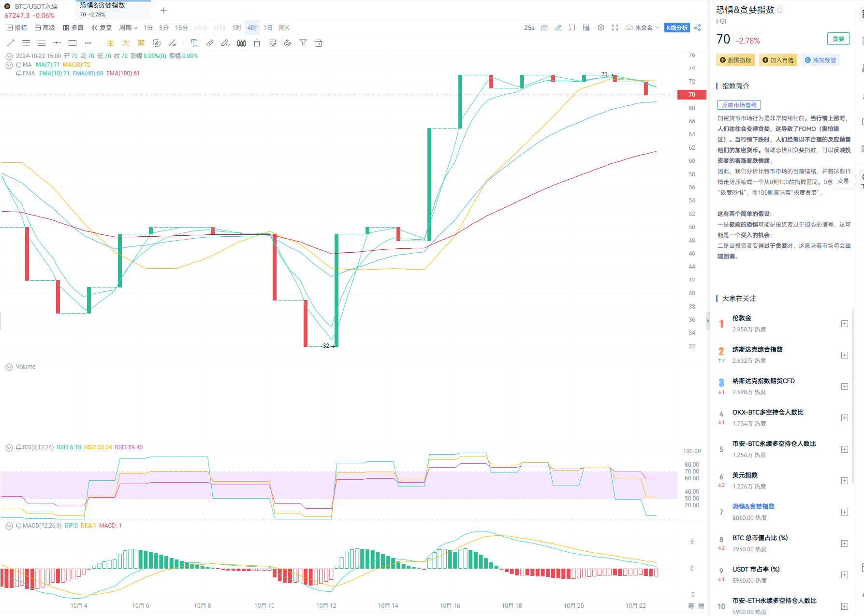Add a new chart tab with plus
Viewport: 864px width, 616px height.
coord(163,10)
